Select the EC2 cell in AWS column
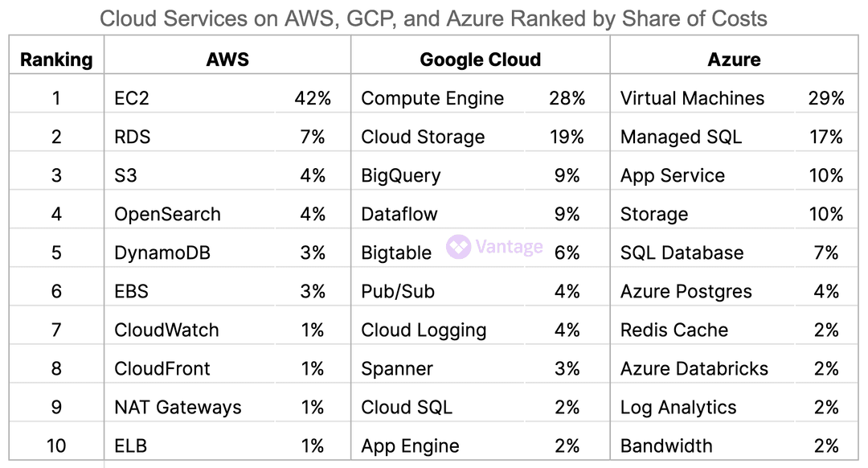This screenshot has width=868, height=468. [133, 99]
